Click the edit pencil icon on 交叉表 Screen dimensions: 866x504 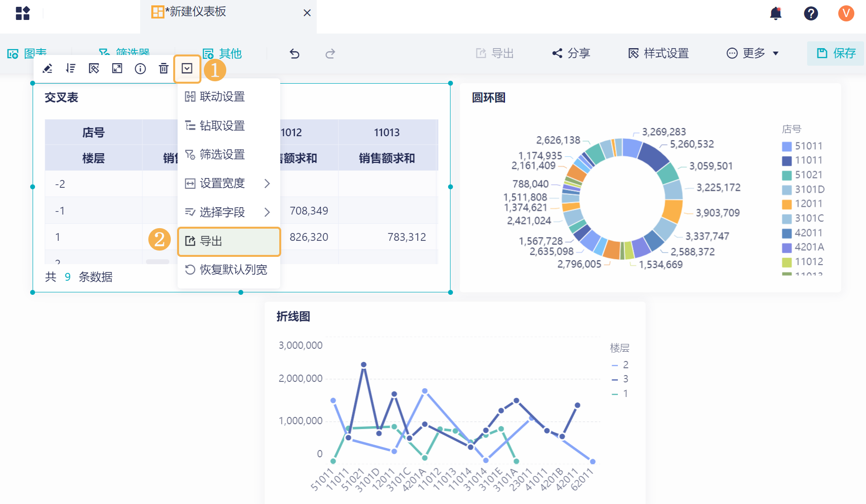(47, 69)
